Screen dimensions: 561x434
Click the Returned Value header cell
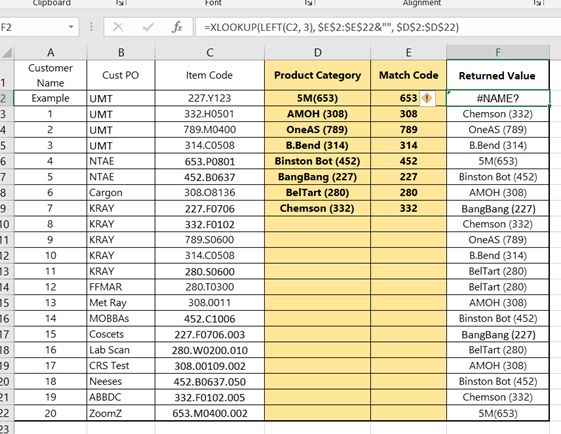click(x=498, y=75)
